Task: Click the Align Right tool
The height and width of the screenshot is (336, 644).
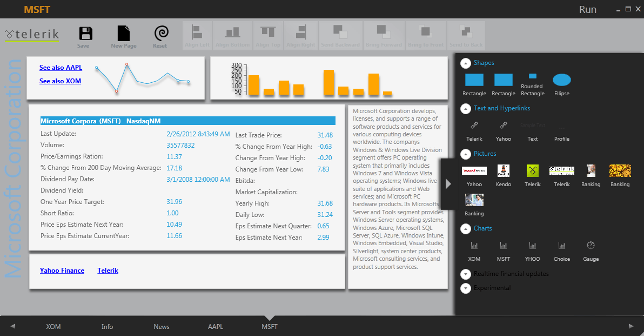Action: [x=300, y=36]
